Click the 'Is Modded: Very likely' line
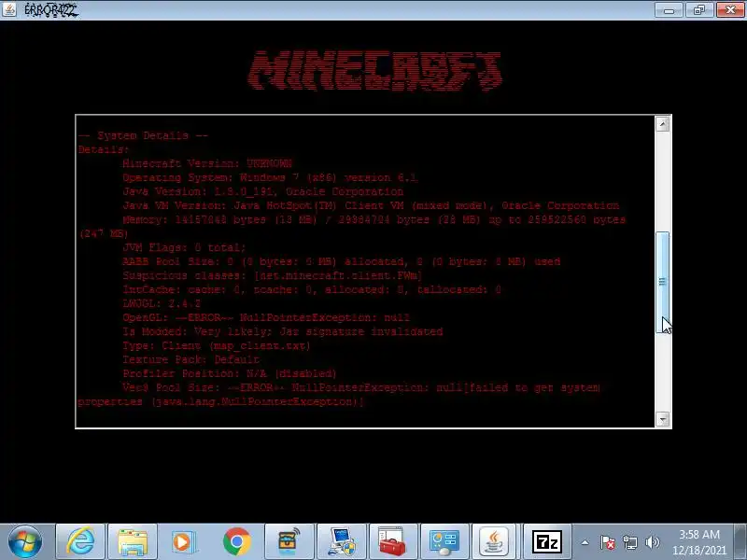Screen dimensions: 747x560 click(283, 331)
